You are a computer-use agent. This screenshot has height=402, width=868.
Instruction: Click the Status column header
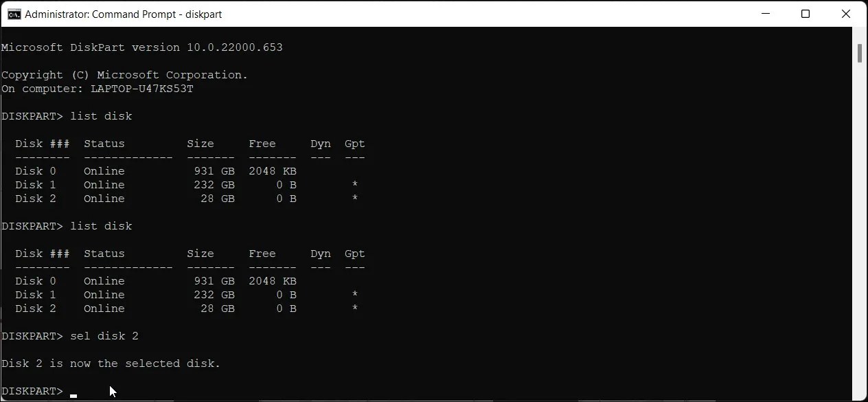click(104, 143)
